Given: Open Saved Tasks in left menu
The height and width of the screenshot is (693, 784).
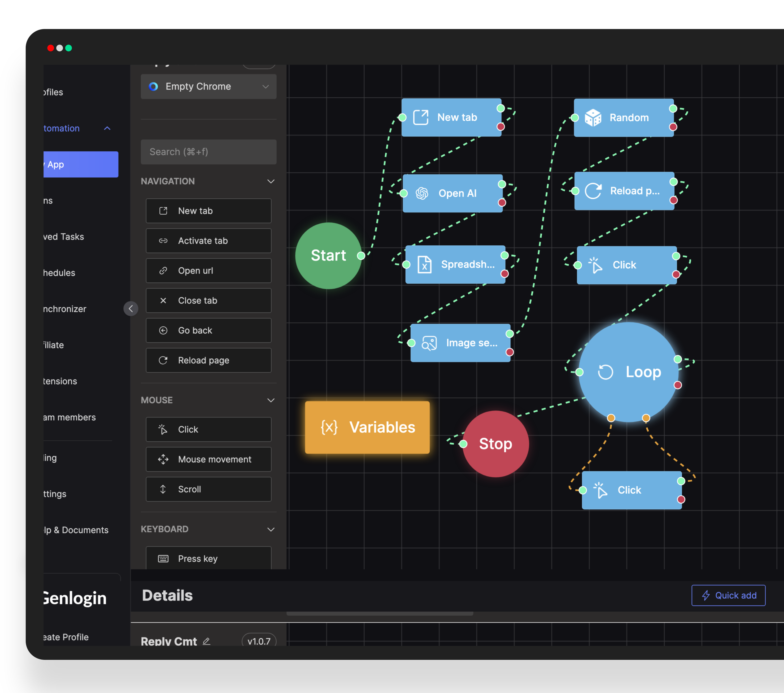Looking at the screenshot, I should click(64, 237).
